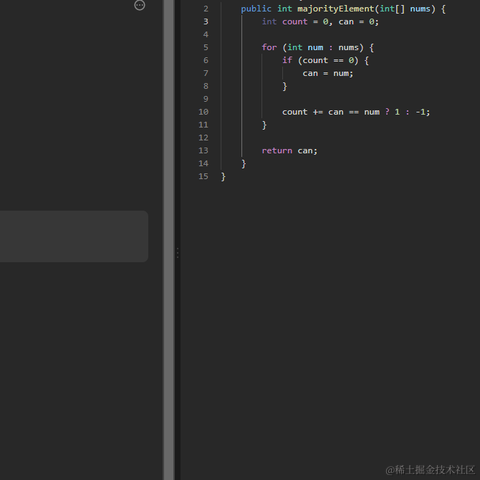Click the empty editor area below the code
Image resolution: width=480 pixels, height=480 pixels.
coord(330,317)
